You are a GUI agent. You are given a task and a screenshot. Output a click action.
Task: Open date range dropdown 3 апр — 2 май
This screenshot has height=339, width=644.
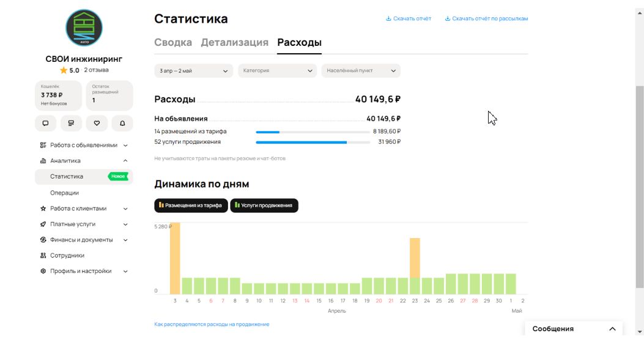point(193,71)
